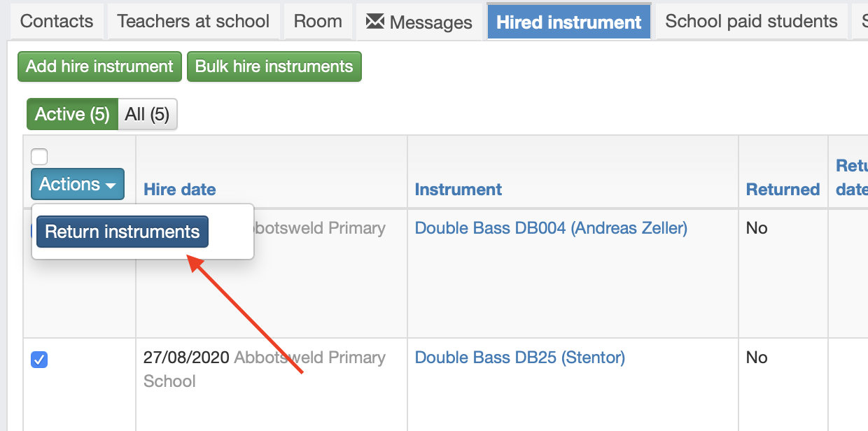Sort by Hire date column header
Viewport: 868px width, 431px height.
coord(180,190)
